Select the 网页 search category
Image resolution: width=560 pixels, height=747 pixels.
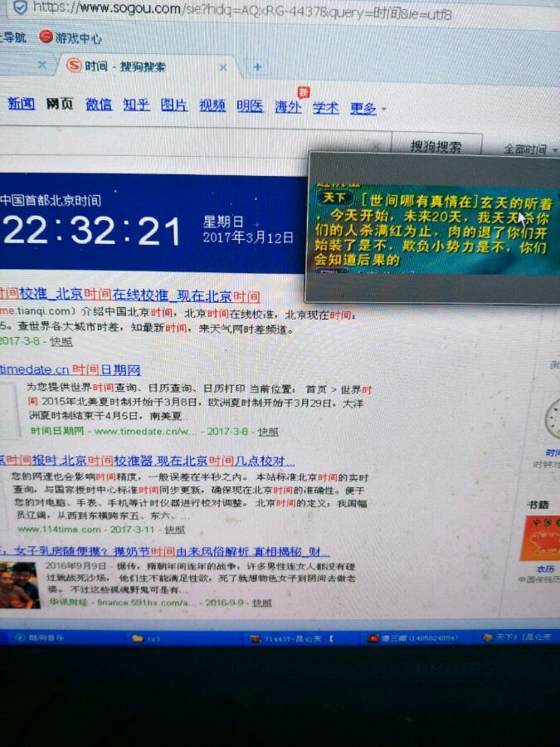[60, 104]
